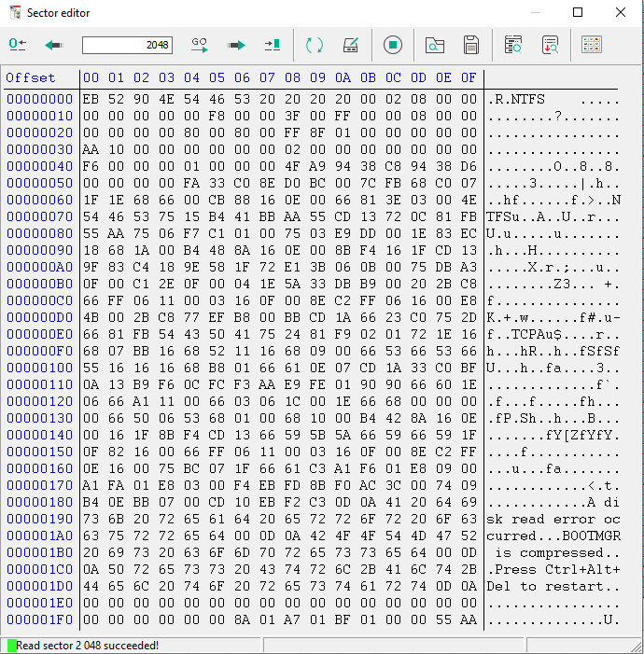Click the refresh/reload sector icon
644x654 pixels.
(x=315, y=45)
